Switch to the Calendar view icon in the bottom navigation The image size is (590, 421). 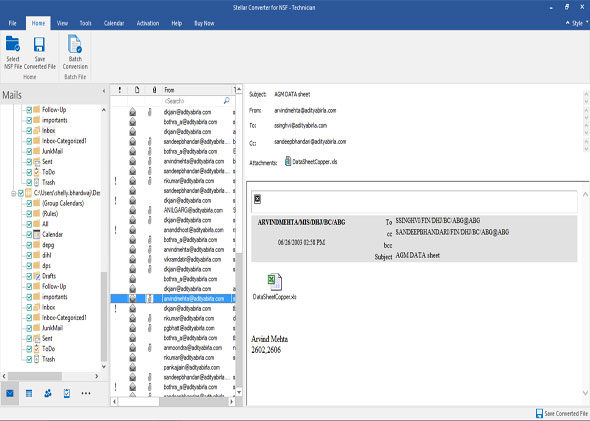29,394
